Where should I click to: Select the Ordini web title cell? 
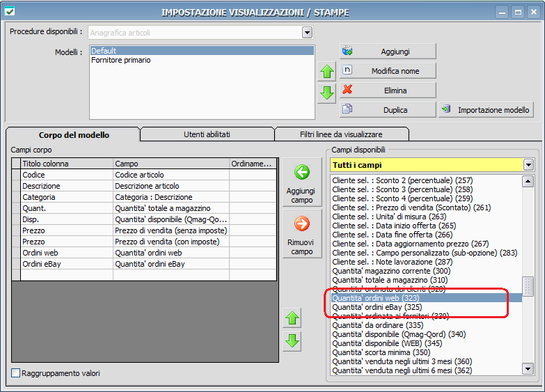pos(67,253)
